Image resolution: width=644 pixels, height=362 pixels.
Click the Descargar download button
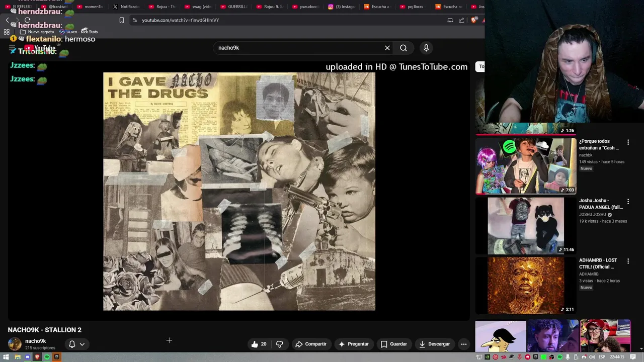tap(434, 344)
